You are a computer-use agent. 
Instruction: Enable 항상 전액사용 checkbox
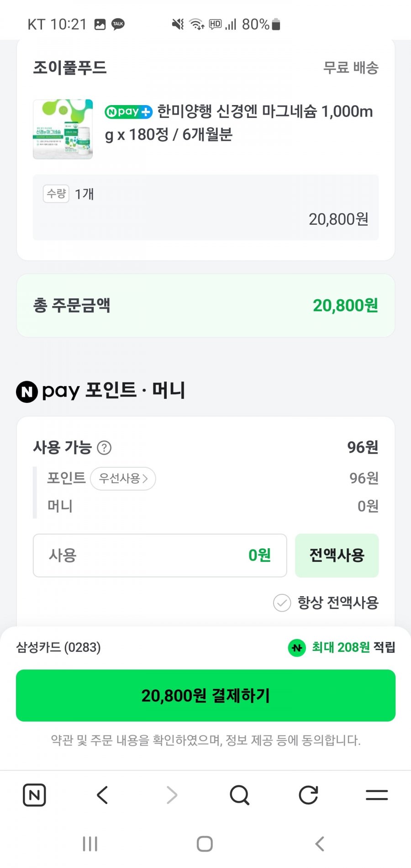pos(282,603)
